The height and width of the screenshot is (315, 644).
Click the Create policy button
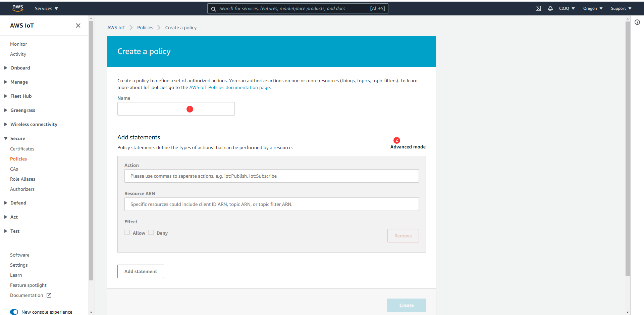[x=407, y=305]
